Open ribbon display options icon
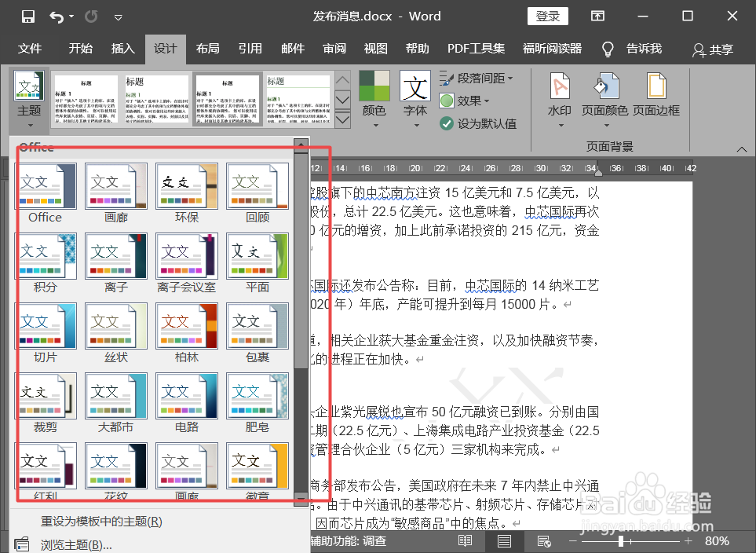Screen dimensions: 756x553 597,16
